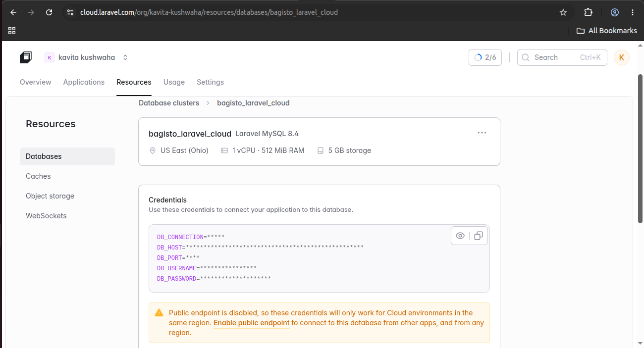Reveal credentials with the eye icon
The image size is (644, 348).
coord(460,236)
